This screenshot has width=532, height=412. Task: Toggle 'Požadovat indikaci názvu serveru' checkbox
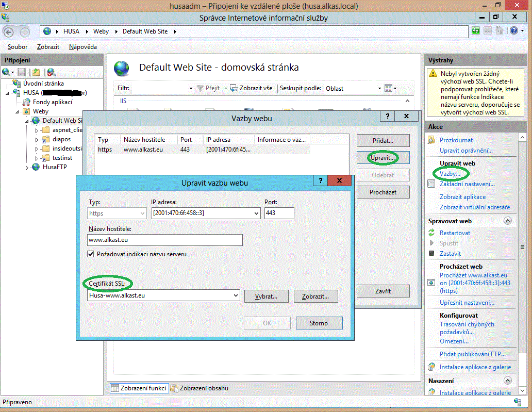tap(91, 254)
